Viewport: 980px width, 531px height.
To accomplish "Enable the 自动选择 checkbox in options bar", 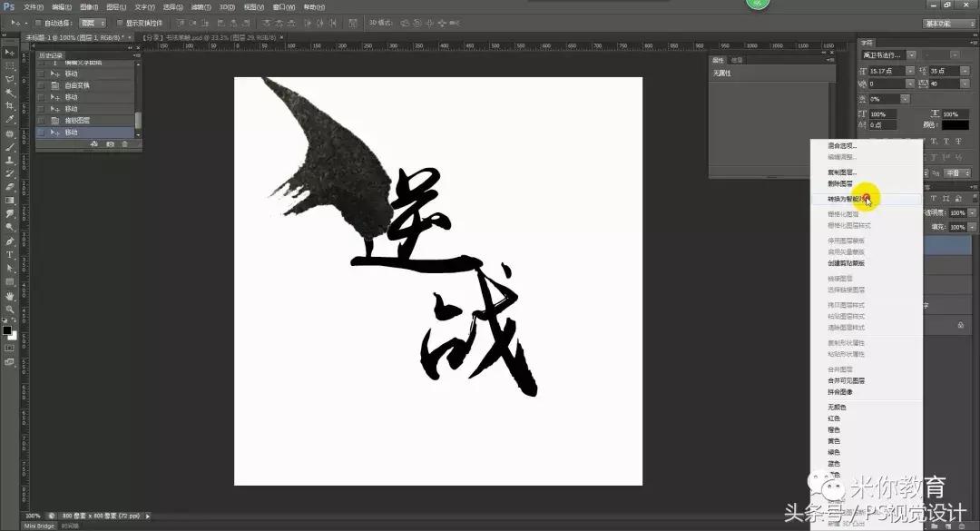I will (37, 24).
